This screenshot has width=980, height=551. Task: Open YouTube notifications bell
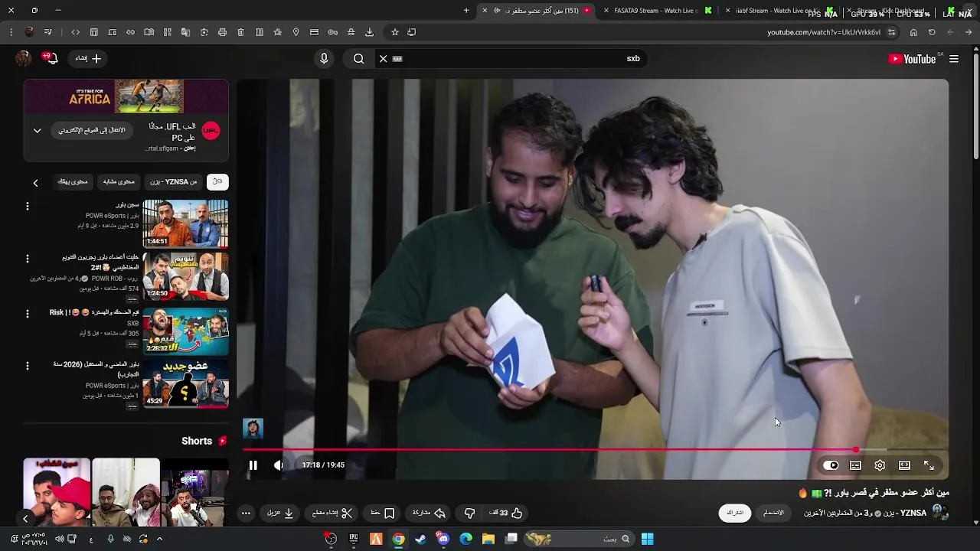51,59
